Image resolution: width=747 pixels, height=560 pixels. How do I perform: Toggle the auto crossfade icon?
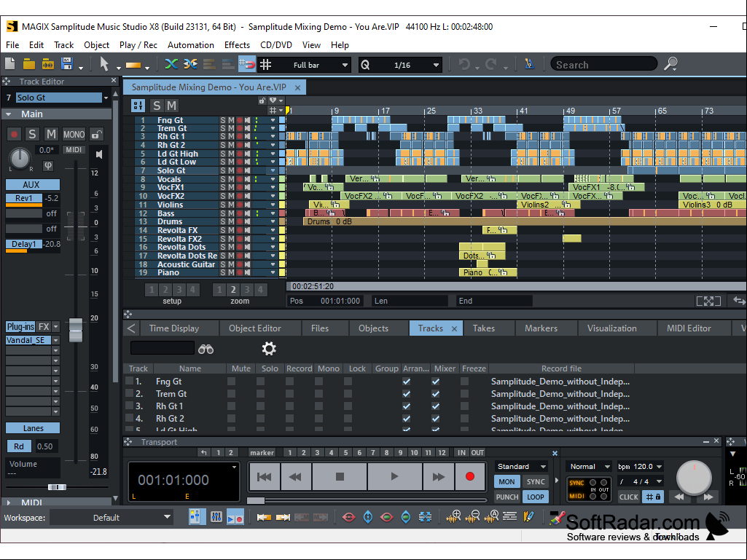[171, 64]
